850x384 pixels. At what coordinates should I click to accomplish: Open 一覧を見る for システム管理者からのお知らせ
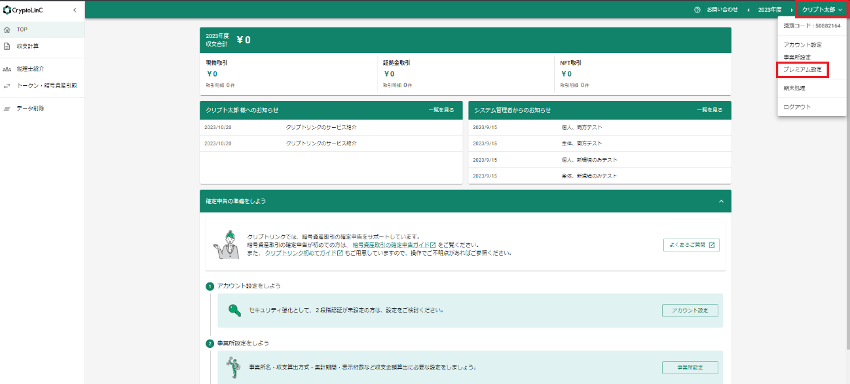(710, 110)
